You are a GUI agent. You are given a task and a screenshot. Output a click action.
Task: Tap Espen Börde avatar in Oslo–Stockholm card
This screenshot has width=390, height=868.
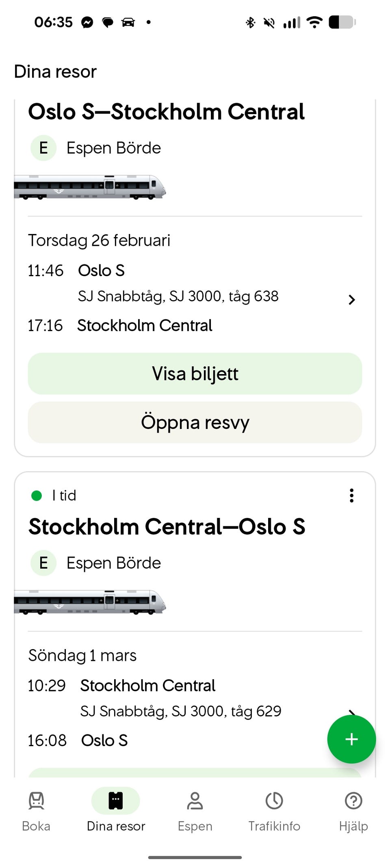[x=43, y=148]
